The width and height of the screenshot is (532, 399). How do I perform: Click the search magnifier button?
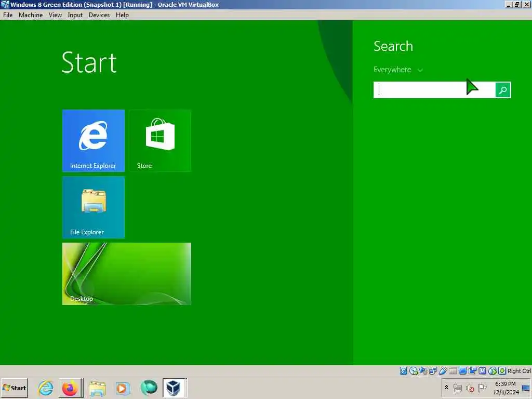503,90
